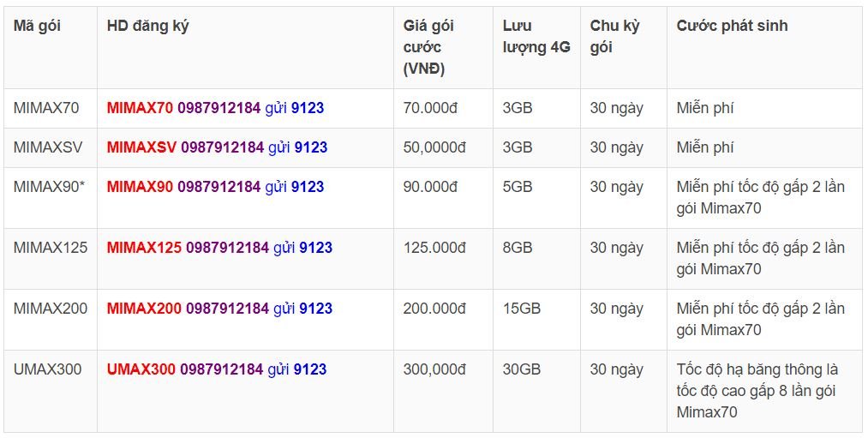This screenshot has height=438, width=868.
Task: Click 'gửi 9123' in MIMAX200 row
Action: coord(302,309)
